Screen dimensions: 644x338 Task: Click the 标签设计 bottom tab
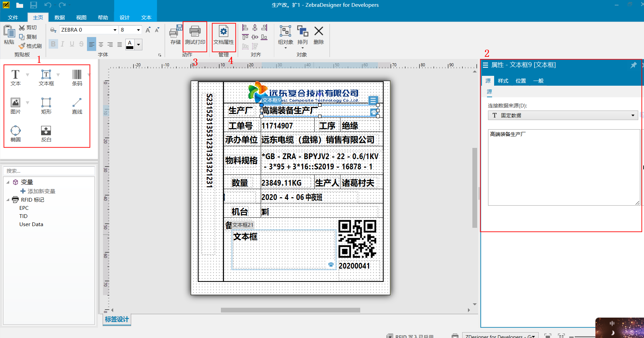[117, 319]
